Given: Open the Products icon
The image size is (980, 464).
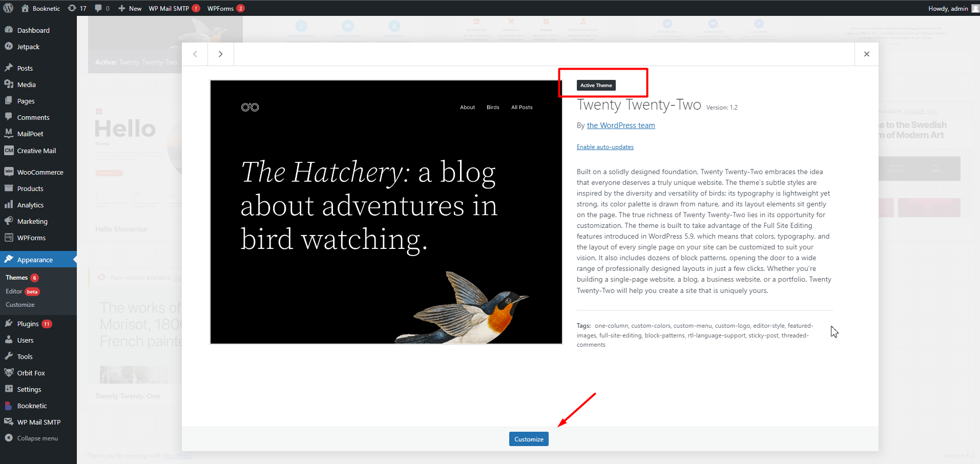Looking at the screenshot, I should tap(9, 188).
